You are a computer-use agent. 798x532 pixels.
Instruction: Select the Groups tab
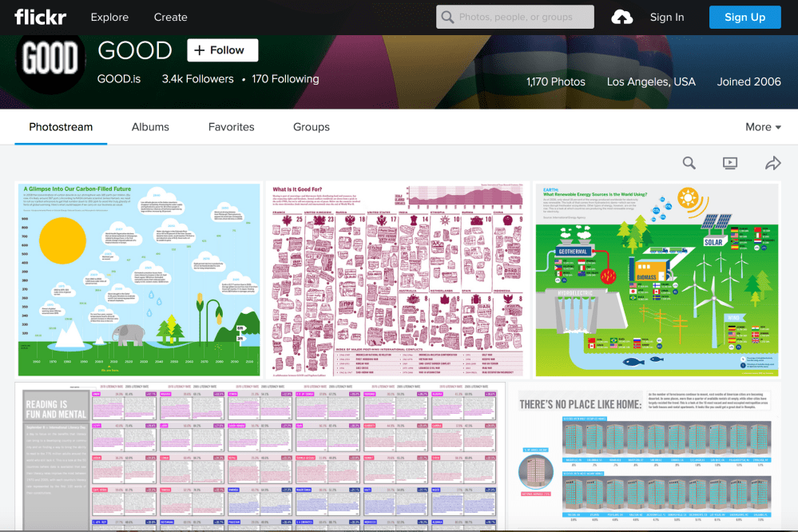(x=311, y=126)
